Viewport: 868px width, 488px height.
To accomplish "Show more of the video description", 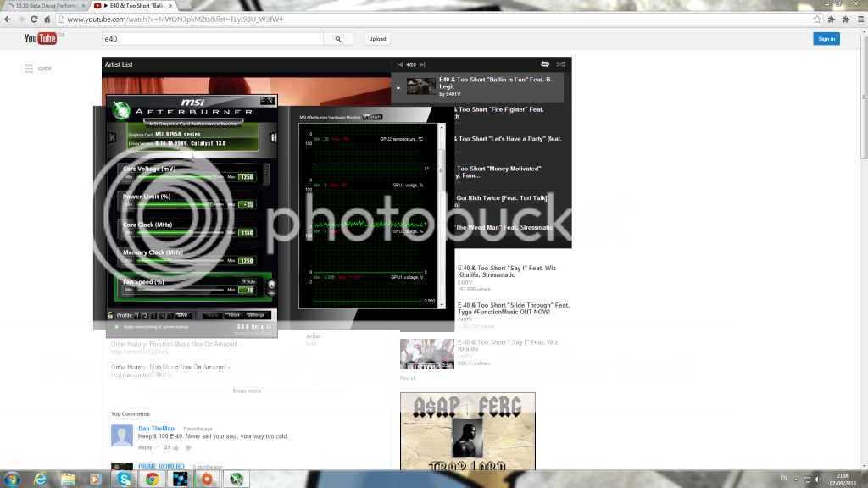I will (247, 391).
